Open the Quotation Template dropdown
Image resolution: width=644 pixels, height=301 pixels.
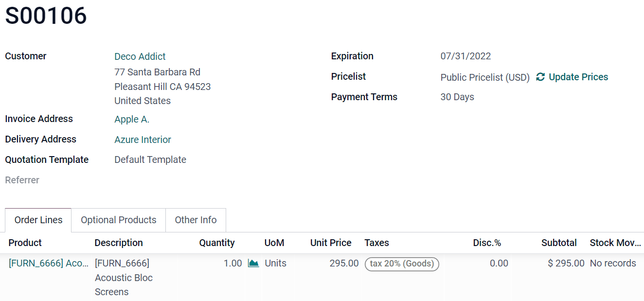[x=150, y=159]
